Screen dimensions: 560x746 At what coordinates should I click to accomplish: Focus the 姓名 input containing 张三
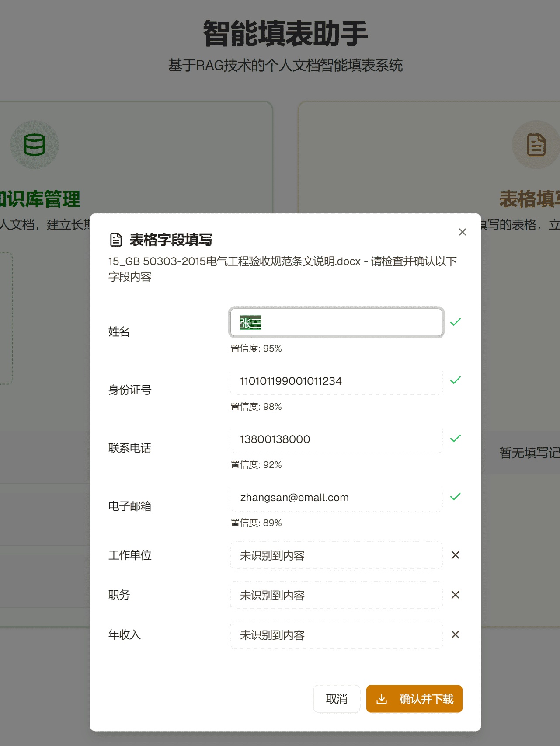tap(336, 323)
